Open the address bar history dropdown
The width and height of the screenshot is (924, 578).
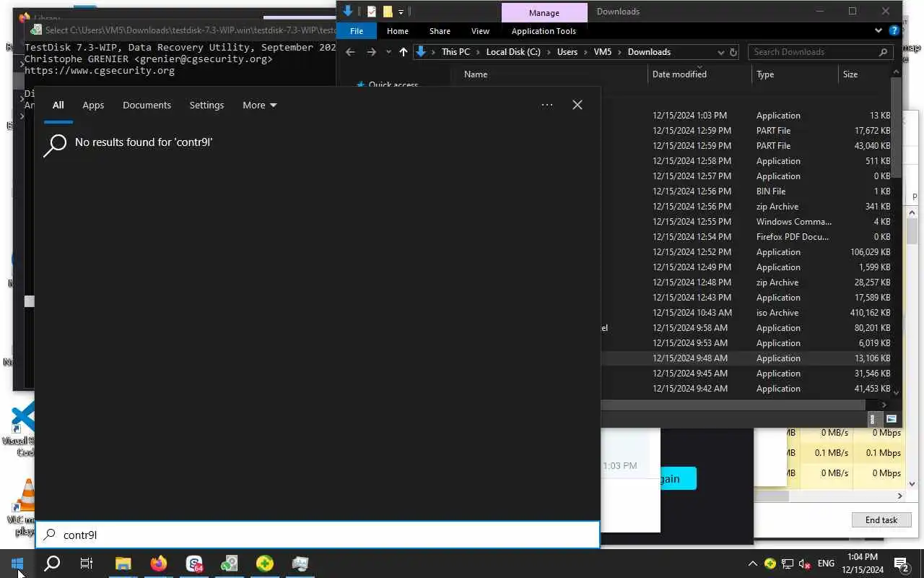coord(720,52)
